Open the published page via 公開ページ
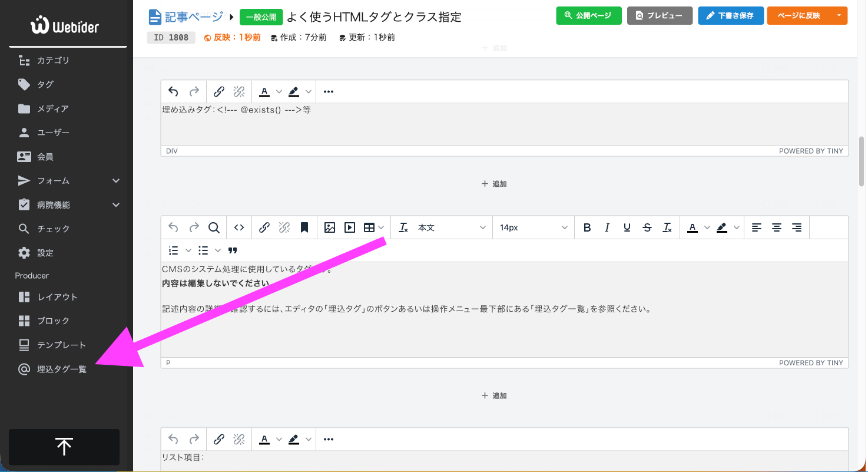This screenshot has height=472, width=868. (x=588, y=16)
